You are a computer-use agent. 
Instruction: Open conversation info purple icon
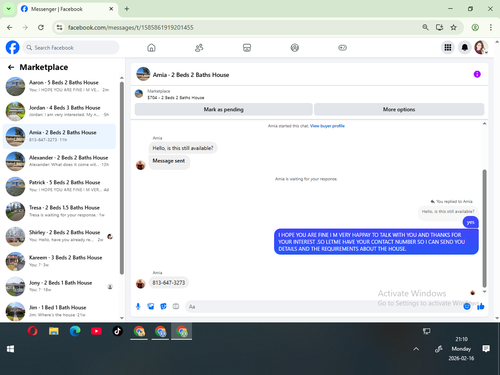pyautogui.click(x=477, y=74)
